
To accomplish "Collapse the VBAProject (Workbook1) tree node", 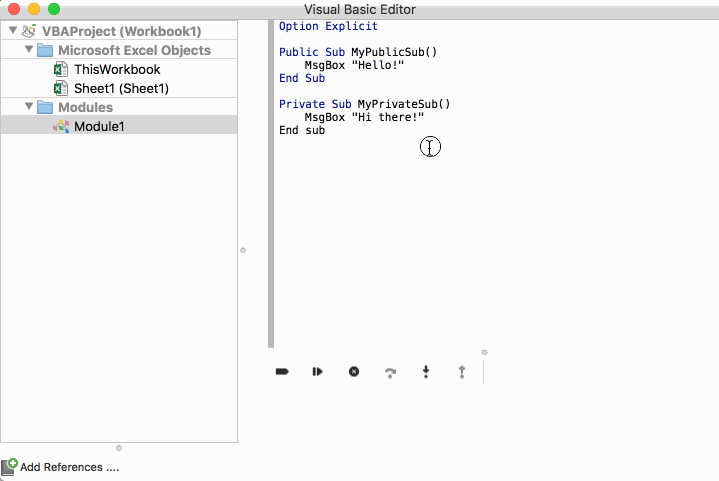I will click(13, 31).
